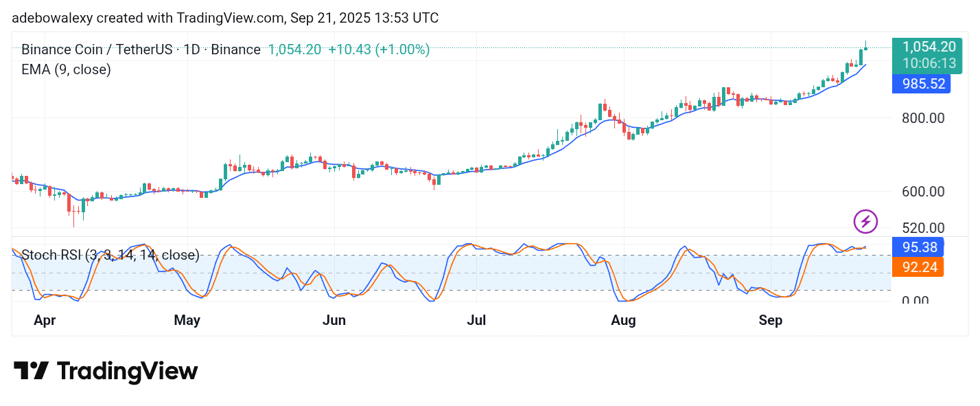Click the price change +10.43 (+1.00%)

(379, 49)
